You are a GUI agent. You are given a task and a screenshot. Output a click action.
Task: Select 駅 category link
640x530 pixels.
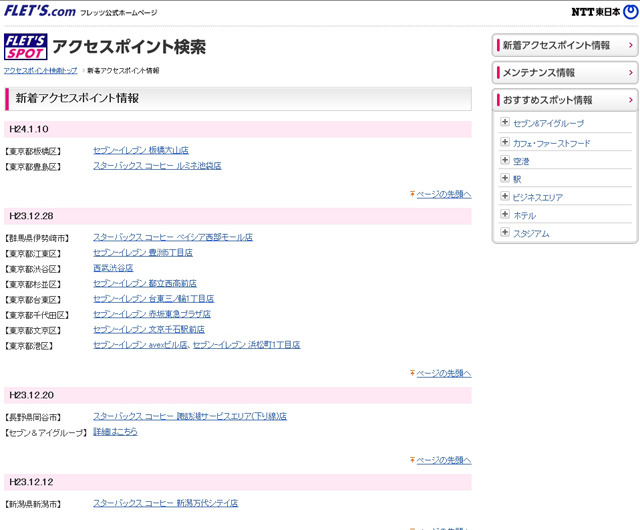click(x=517, y=179)
